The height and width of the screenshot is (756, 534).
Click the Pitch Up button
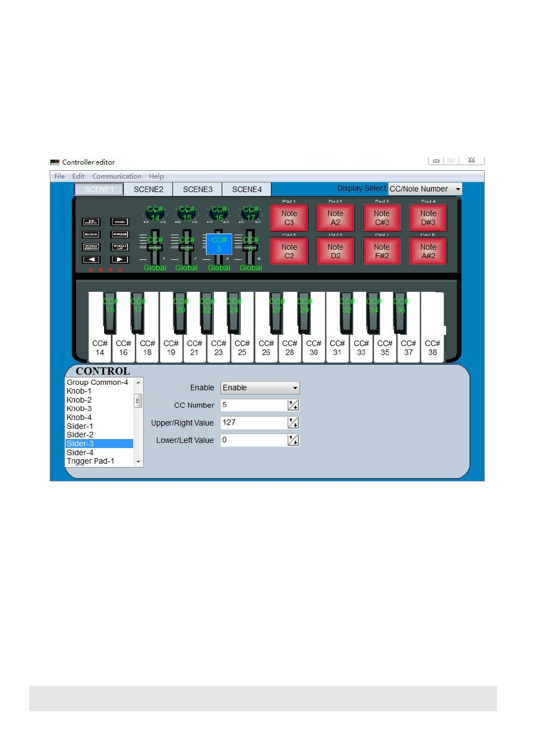[120, 247]
